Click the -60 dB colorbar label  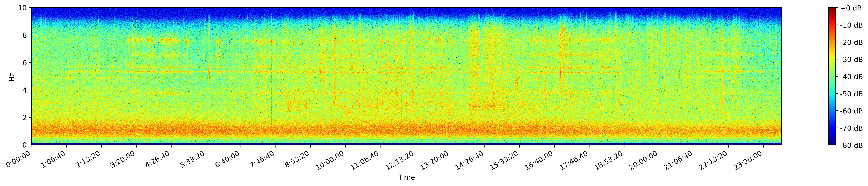pyautogui.click(x=851, y=111)
